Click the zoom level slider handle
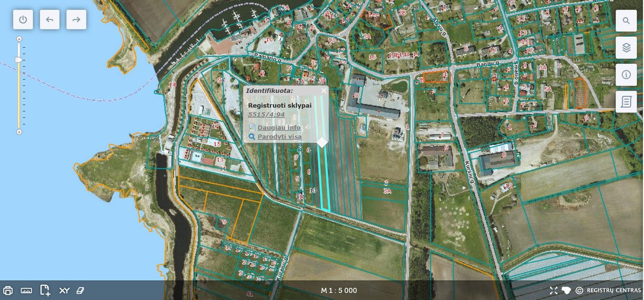Viewport: 644px width, 300px height. [19, 60]
